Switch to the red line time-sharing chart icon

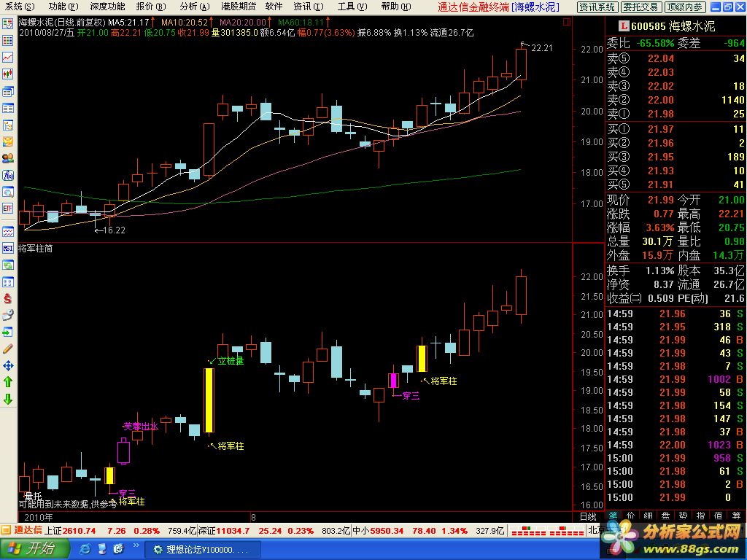tap(7, 57)
